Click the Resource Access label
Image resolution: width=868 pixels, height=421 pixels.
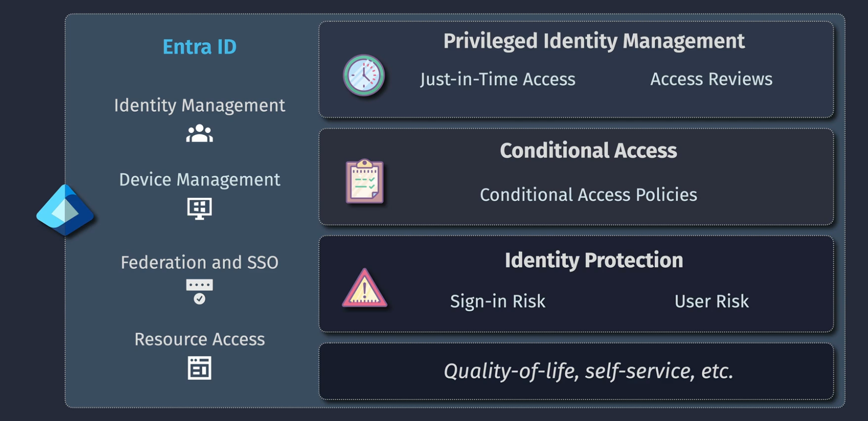click(200, 339)
